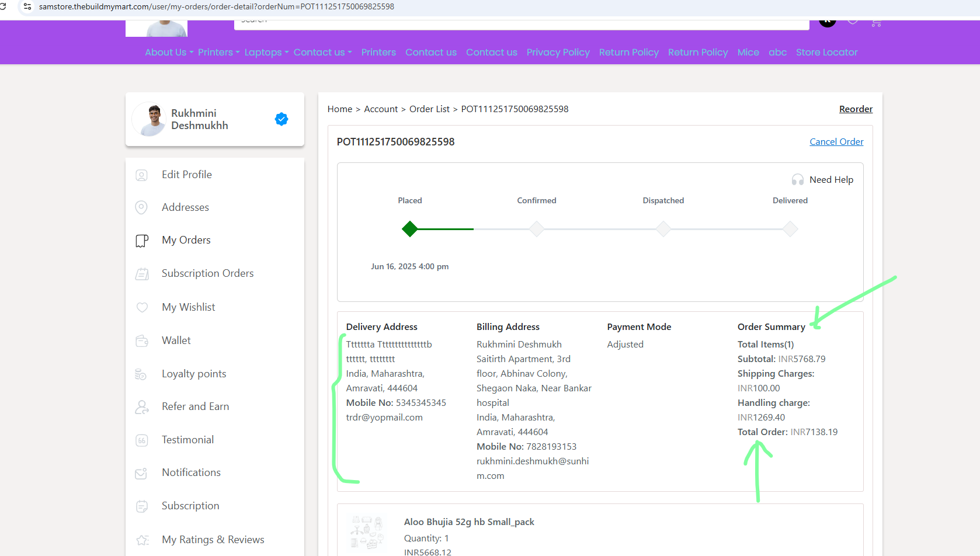Click Mobile No 5345345345 in delivery address

(397, 403)
